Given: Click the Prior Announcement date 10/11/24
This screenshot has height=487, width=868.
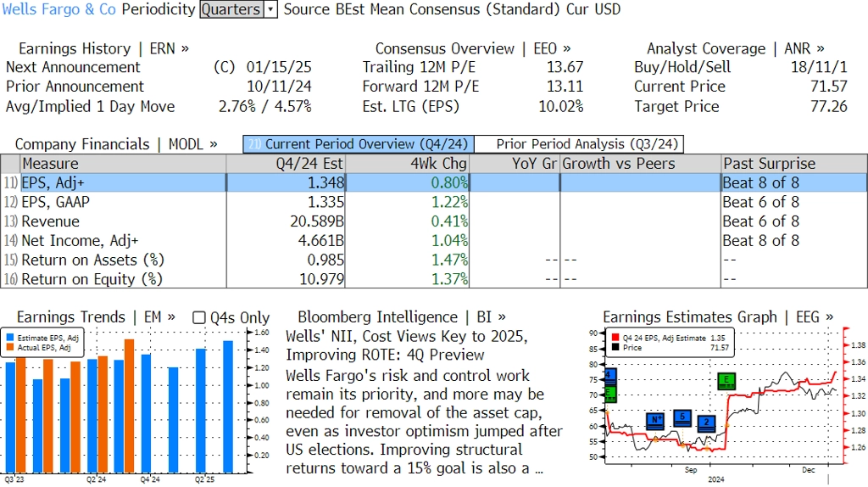Looking at the screenshot, I should point(279,87).
